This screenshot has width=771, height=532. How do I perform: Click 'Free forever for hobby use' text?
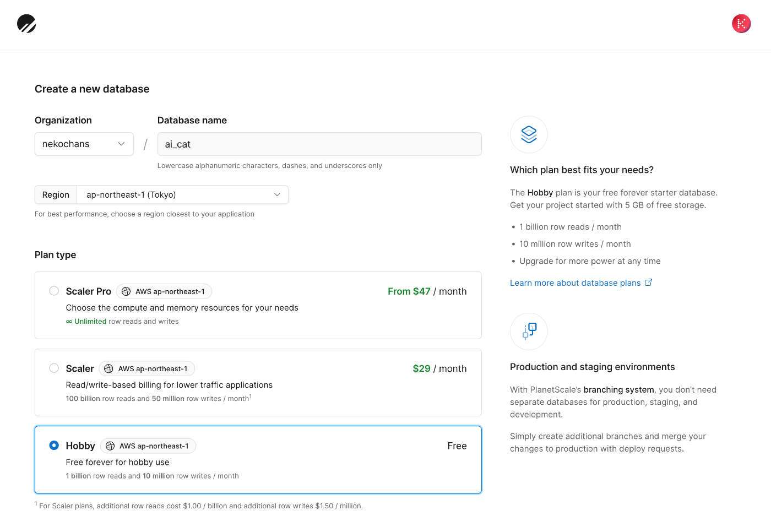[117, 462]
